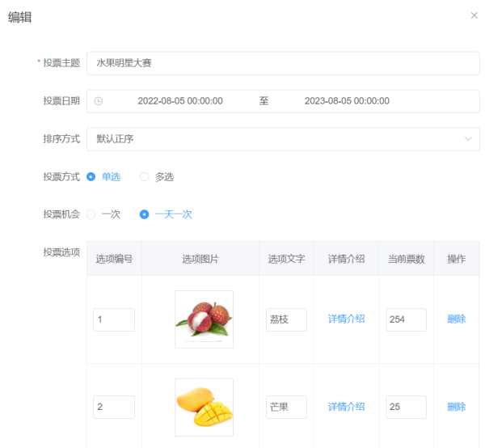Screen dimensions: 485x448
Task: Click the clock icon in 投票日期 field
Action: tap(99, 101)
